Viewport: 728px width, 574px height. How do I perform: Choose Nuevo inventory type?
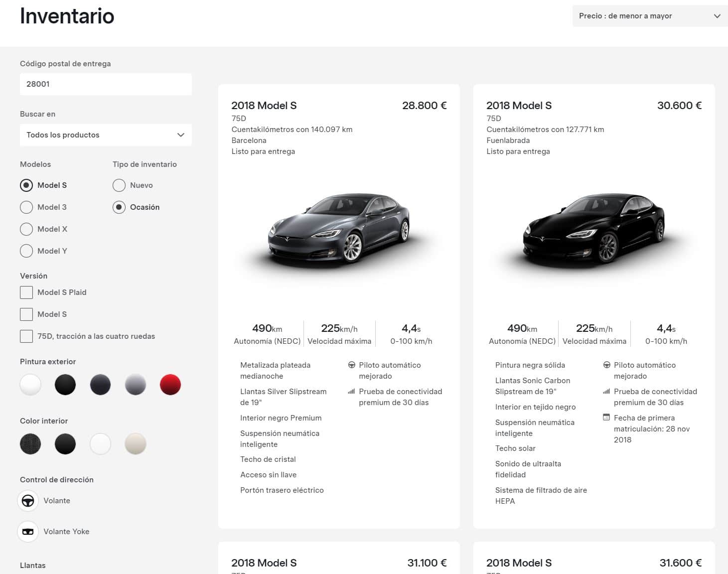119,185
